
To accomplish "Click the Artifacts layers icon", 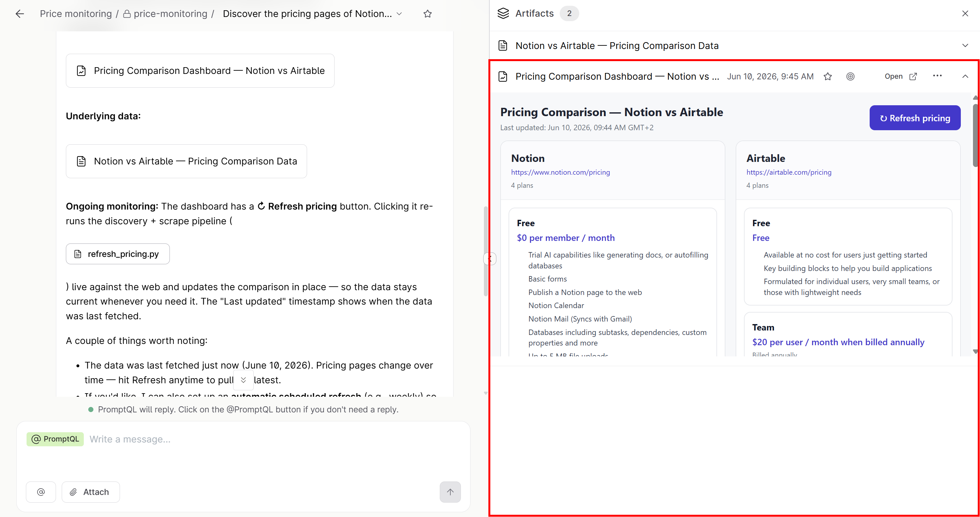I will click(x=503, y=13).
